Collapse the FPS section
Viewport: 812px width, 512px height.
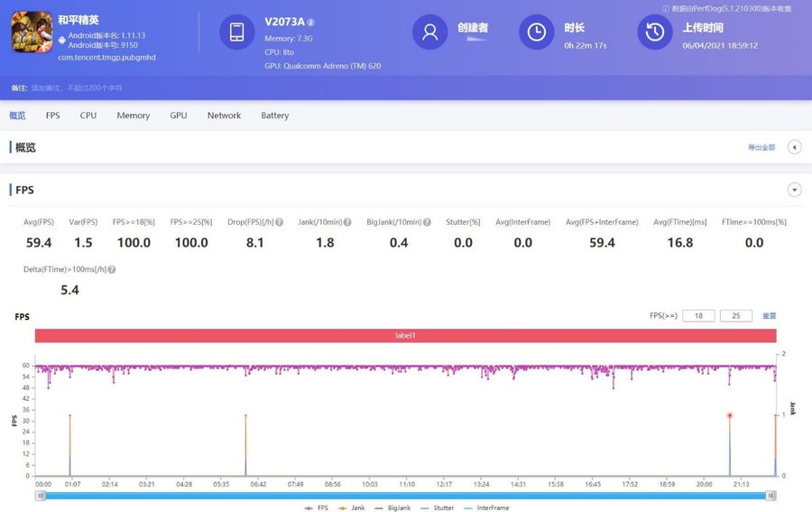[x=794, y=190]
